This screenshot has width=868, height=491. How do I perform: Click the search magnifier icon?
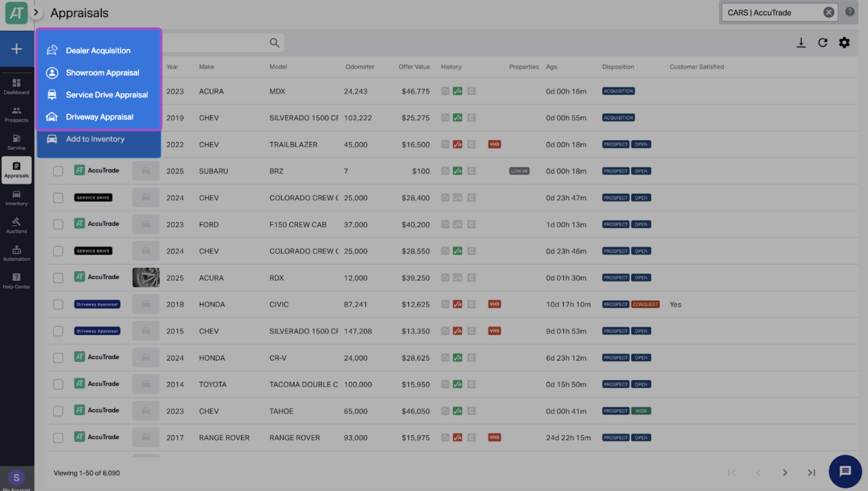(274, 43)
